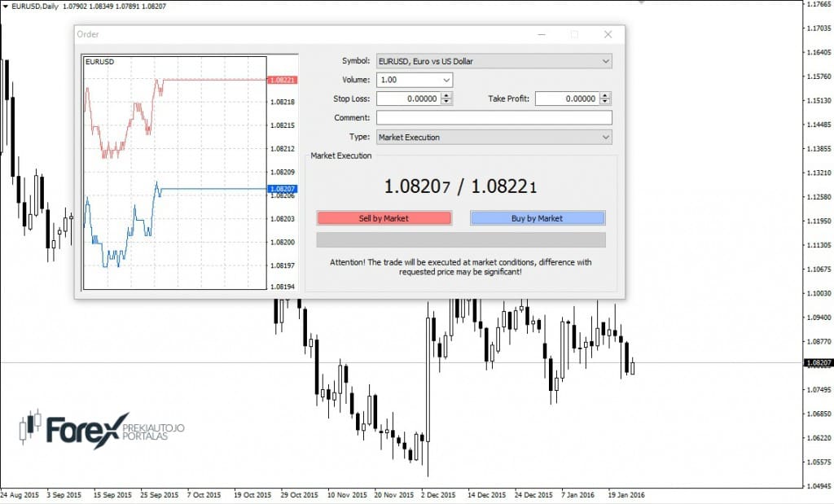Increase Stop Loss with the up arrow
The height and width of the screenshot is (504, 834).
[447, 96]
